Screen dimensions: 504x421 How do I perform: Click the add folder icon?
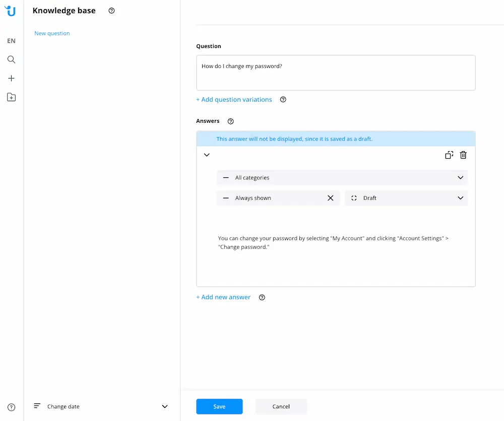tap(11, 97)
